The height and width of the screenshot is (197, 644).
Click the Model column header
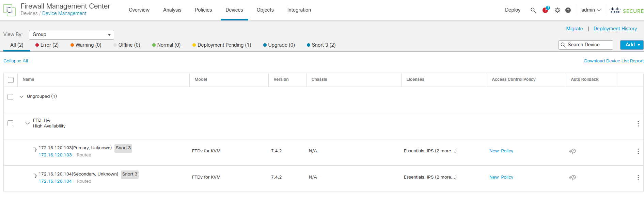201,79
